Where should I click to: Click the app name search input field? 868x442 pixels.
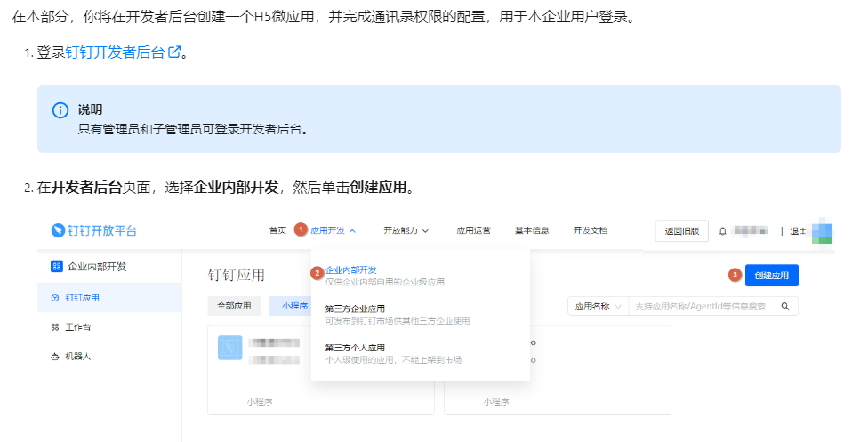click(x=701, y=306)
